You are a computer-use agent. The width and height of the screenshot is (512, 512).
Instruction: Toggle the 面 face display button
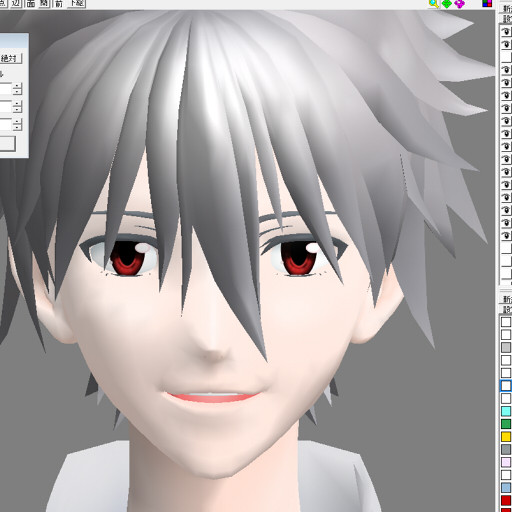pyautogui.click(x=31, y=3)
